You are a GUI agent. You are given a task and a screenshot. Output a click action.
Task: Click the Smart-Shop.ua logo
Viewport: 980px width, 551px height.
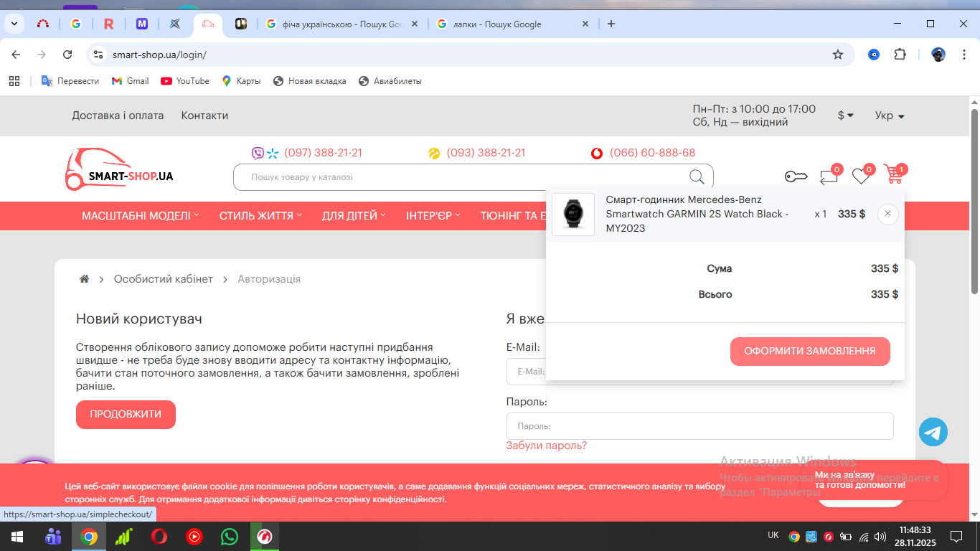(119, 170)
